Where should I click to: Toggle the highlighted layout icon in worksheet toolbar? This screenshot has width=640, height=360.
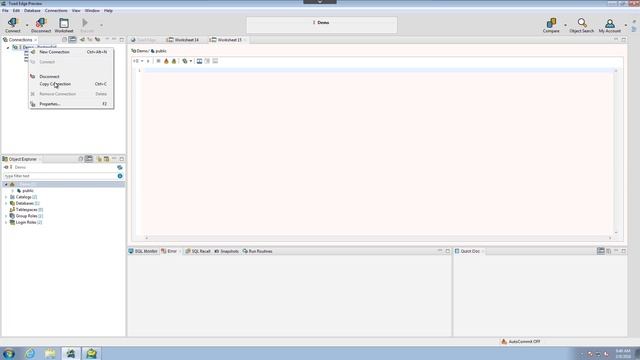tap(199, 61)
